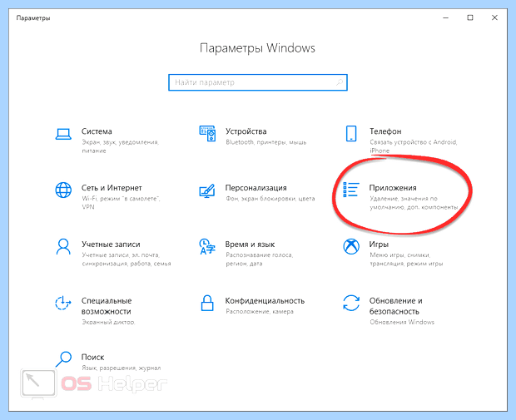This screenshot has height=420, width=516.
Task: Open the Поиск settings heading
Action: click(x=93, y=357)
